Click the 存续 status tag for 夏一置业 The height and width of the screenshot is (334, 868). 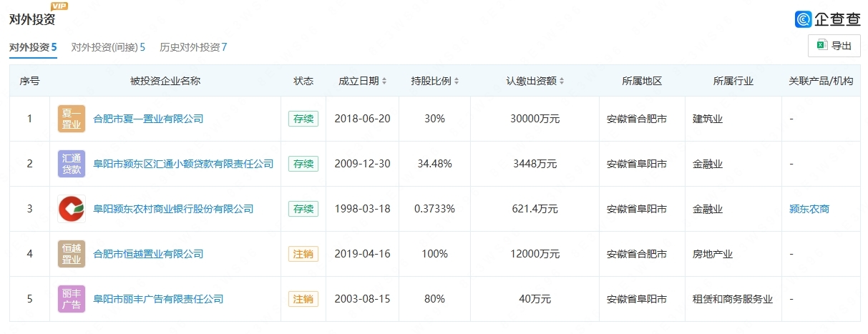303,119
